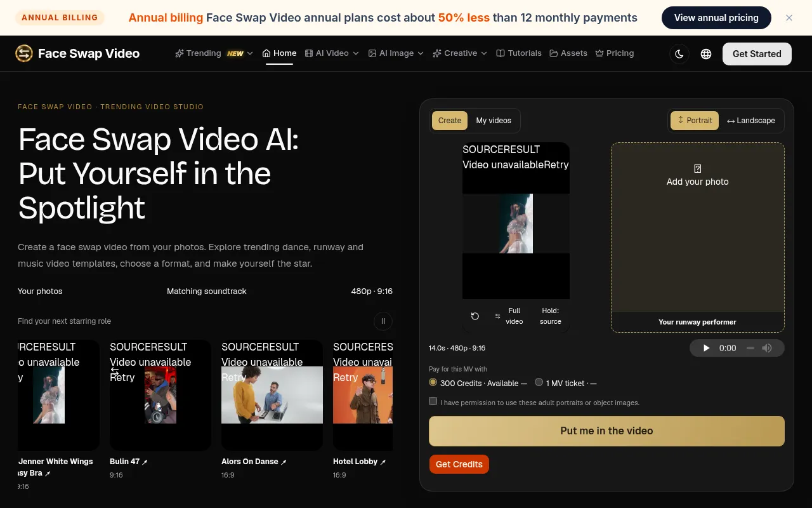Click the Alors On Danse title
812x508 pixels.
pos(250,462)
